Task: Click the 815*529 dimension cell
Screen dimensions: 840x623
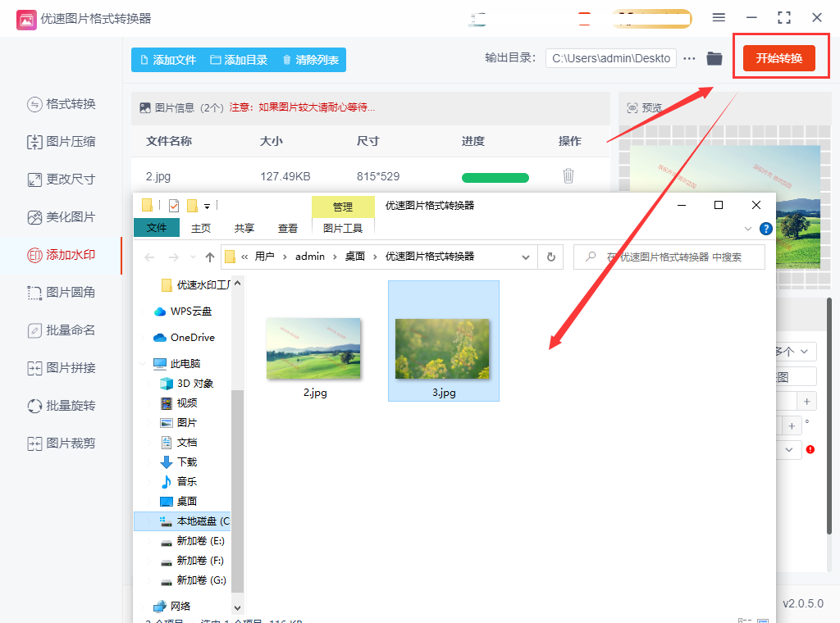Action: pos(378,176)
